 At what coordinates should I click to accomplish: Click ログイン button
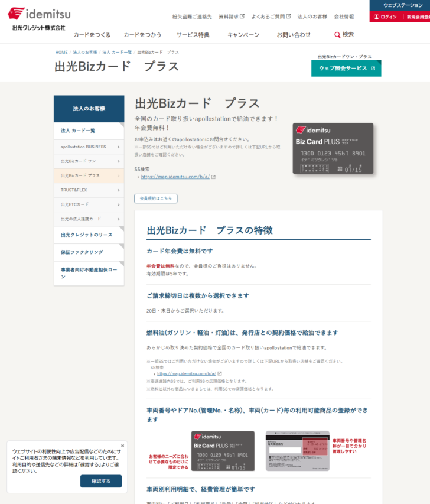click(385, 17)
